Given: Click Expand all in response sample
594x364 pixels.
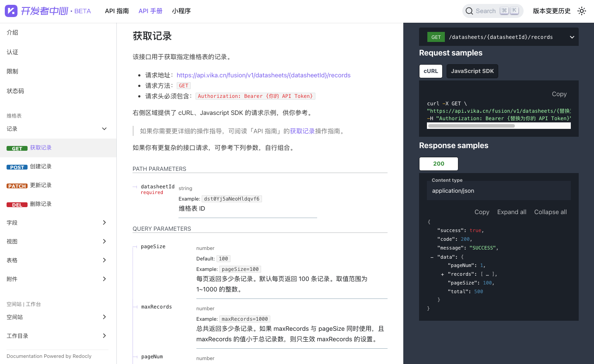Looking at the screenshot, I should coord(511,212).
